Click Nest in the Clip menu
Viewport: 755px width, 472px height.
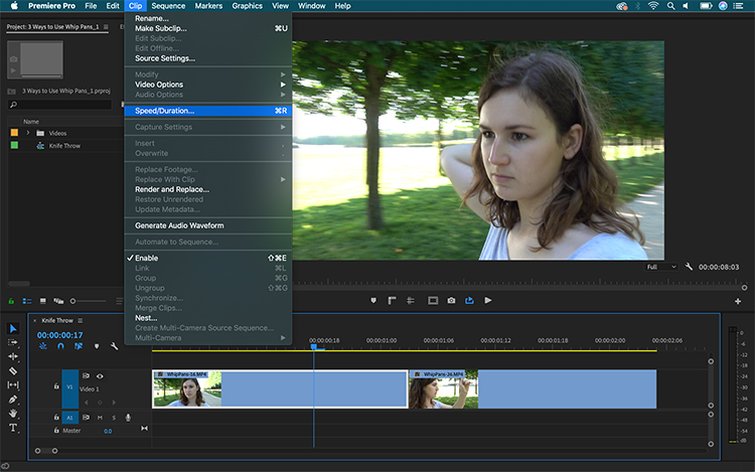tap(146, 318)
